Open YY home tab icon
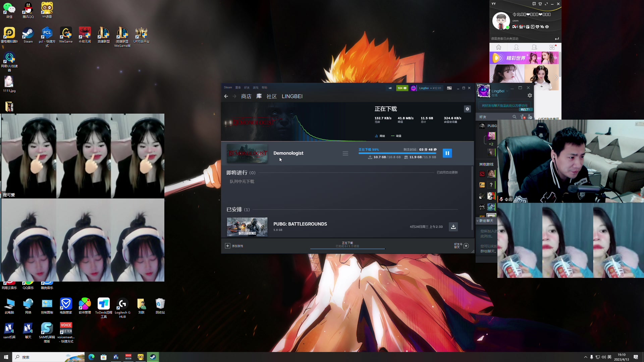The width and height of the screenshot is (644, 362). (499, 47)
